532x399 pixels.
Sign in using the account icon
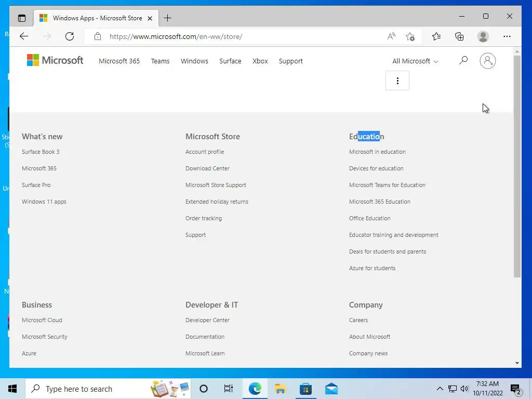click(x=487, y=61)
